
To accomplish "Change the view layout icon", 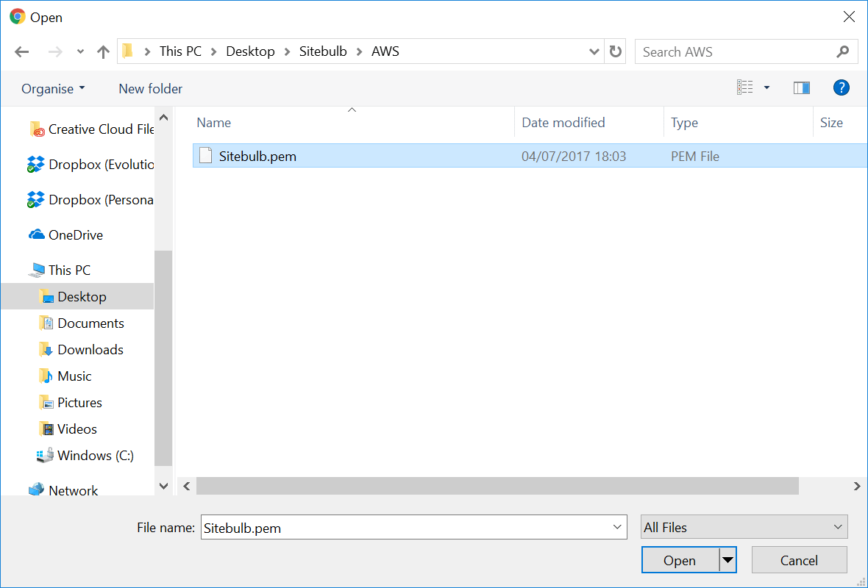I will pyautogui.click(x=745, y=87).
